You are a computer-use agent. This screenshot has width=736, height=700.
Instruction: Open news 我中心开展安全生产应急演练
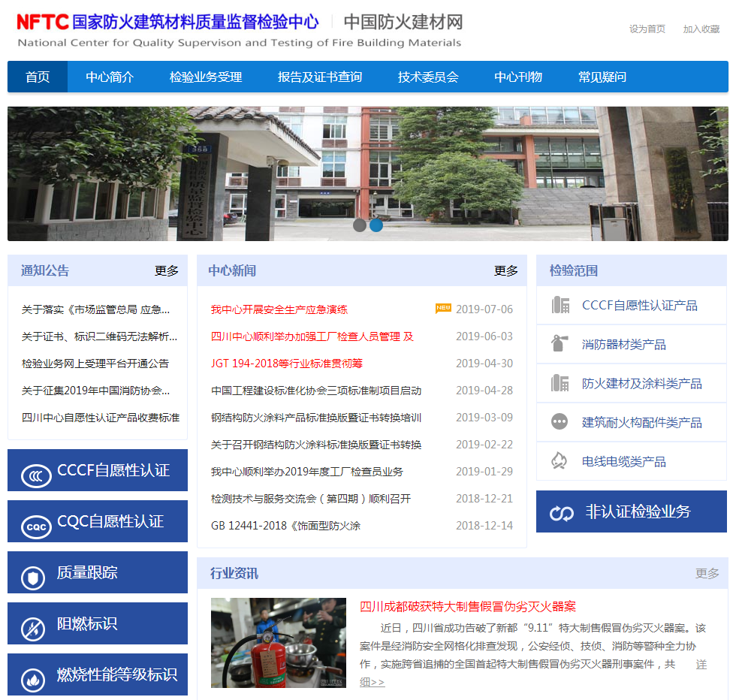pyautogui.click(x=279, y=309)
